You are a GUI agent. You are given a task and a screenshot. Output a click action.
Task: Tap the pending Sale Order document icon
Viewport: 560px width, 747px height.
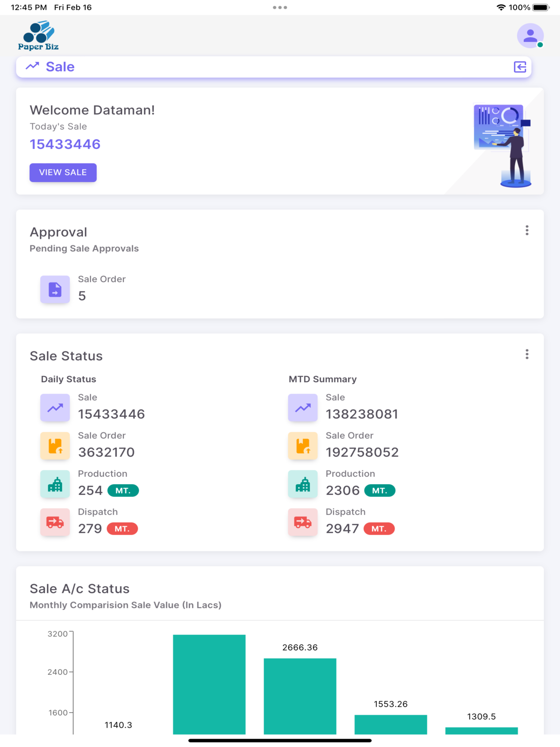tap(55, 289)
